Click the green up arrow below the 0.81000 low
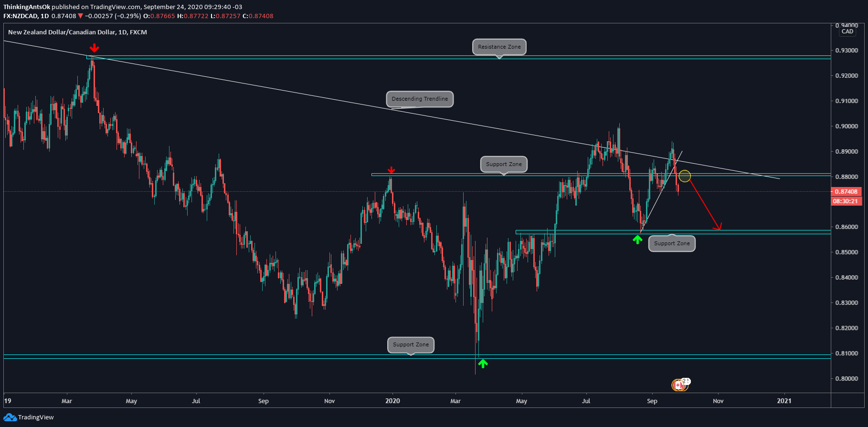The width and height of the screenshot is (868, 427). pos(483,364)
